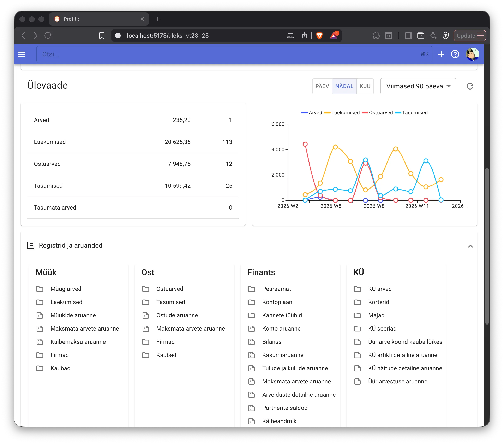
Task: Click the Tasumised amount 10 599,42
Action: (x=178, y=186)
